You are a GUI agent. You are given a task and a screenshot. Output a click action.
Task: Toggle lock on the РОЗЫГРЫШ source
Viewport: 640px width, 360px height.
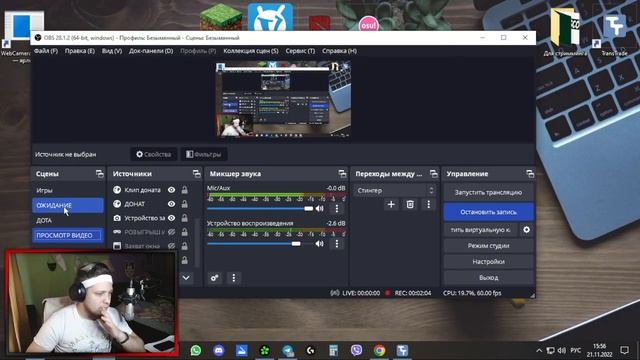[184, 232]
